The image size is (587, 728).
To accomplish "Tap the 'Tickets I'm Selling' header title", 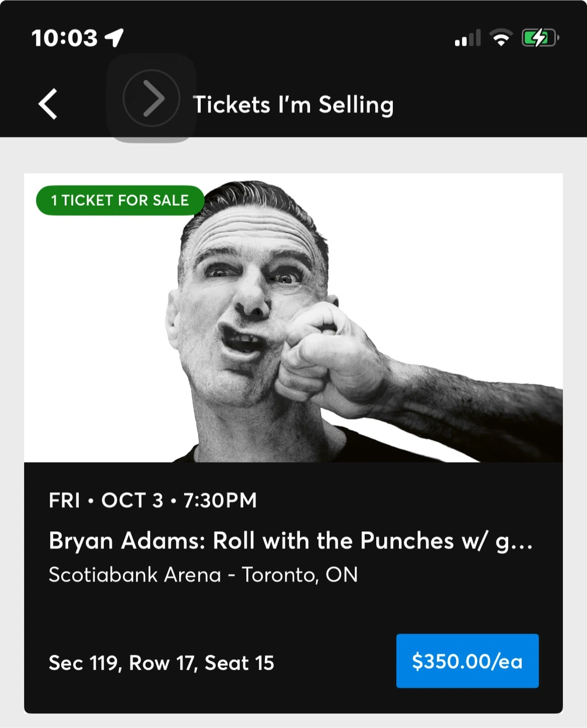I will point(293,105).
